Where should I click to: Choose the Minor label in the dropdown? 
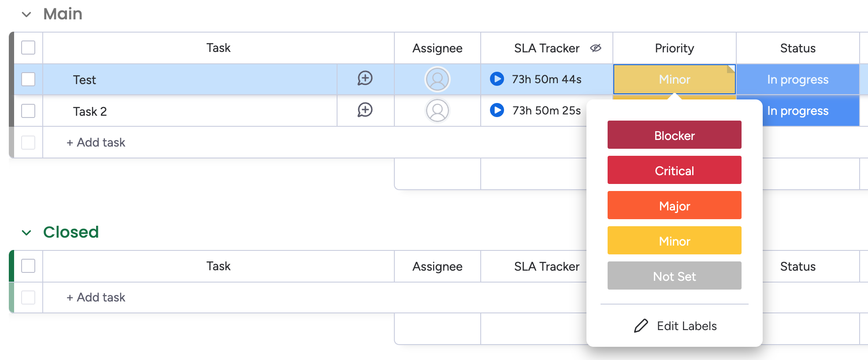click(674, 240)
